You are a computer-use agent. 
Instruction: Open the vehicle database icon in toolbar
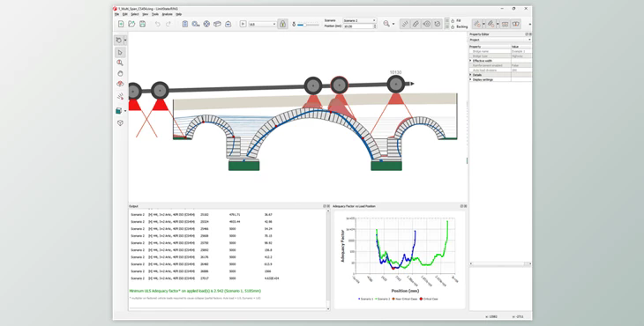coord(196,24)
